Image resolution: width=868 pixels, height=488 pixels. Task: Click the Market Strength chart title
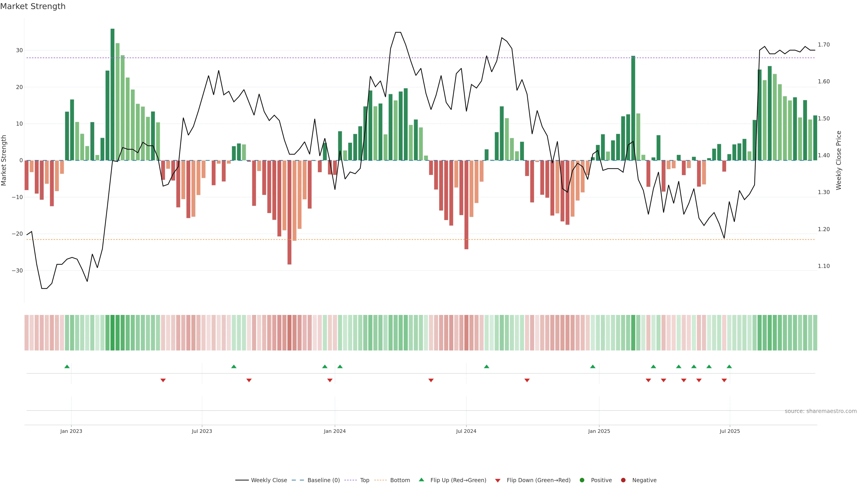pos(33,6)
